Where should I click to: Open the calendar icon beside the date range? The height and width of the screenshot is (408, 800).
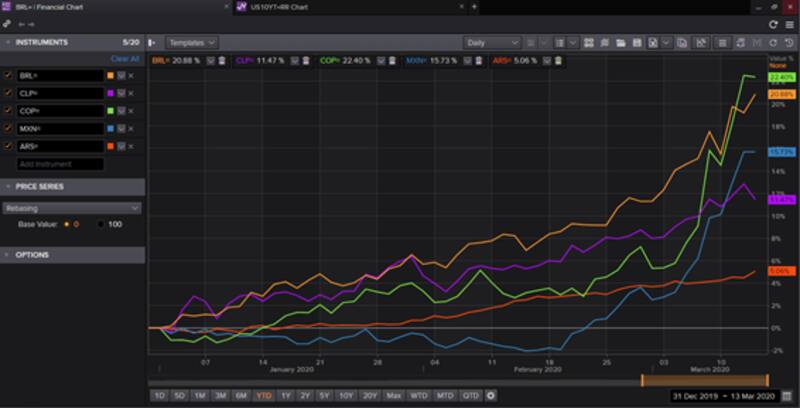coord(787,395)
